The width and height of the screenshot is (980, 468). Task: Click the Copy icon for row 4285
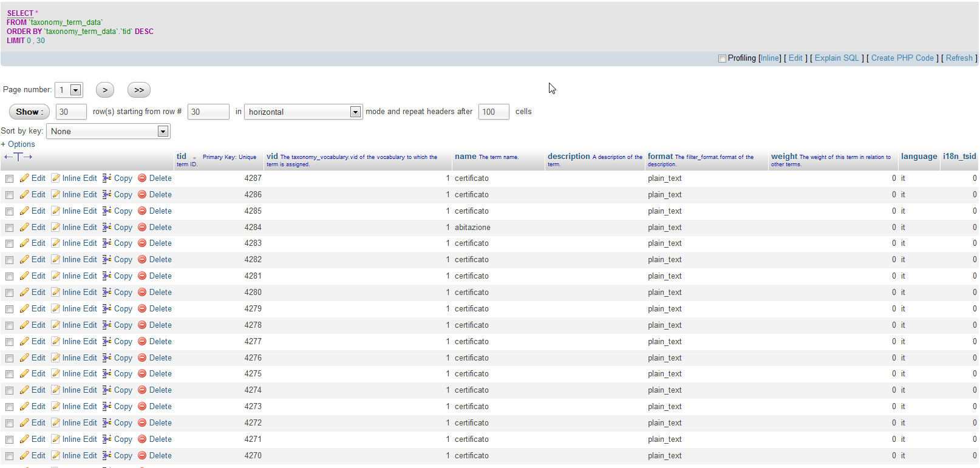point(107,211)
